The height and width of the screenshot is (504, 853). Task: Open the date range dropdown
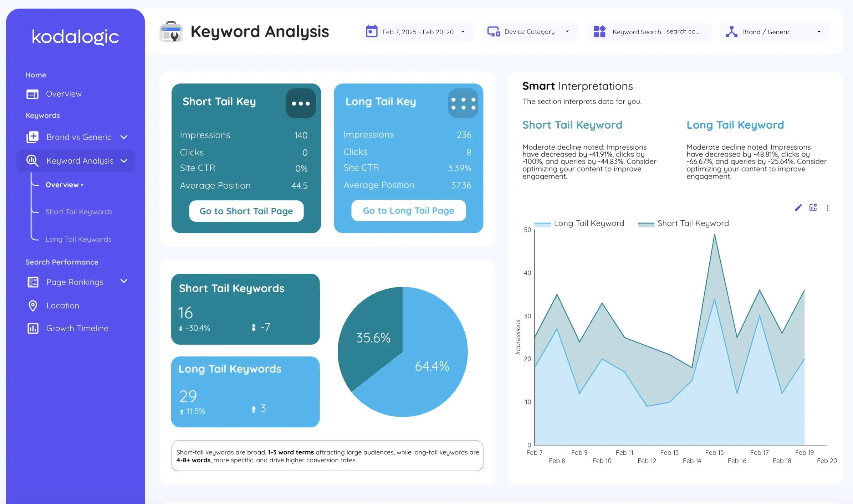click(x=463, y=32)
